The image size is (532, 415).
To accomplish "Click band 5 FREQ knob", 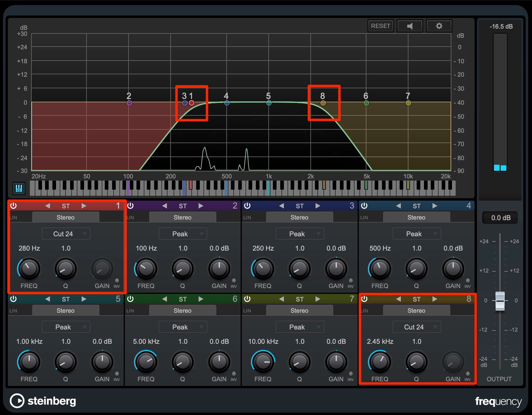I will 29,362.
